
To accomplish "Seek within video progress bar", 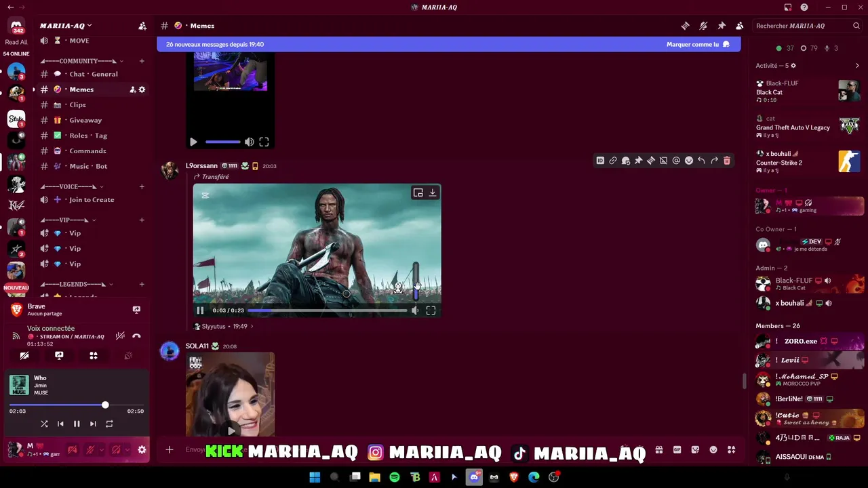I will click(x=327, y=310).
